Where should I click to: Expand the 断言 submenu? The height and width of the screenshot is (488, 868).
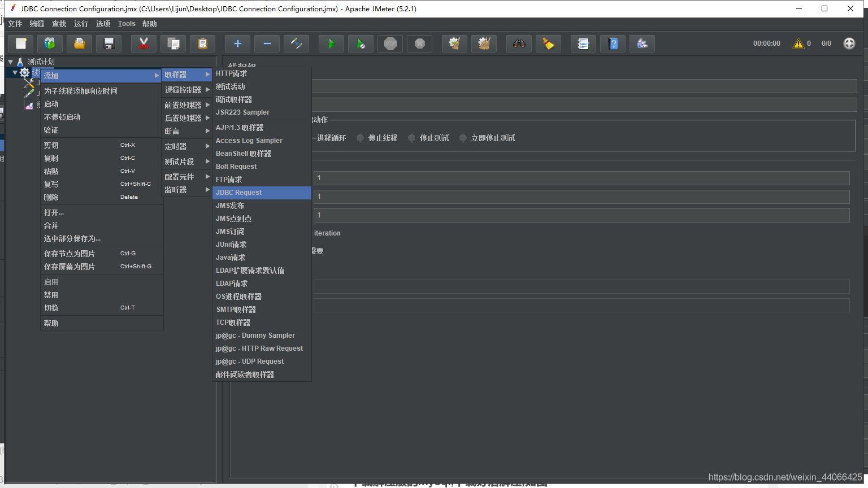187,131
